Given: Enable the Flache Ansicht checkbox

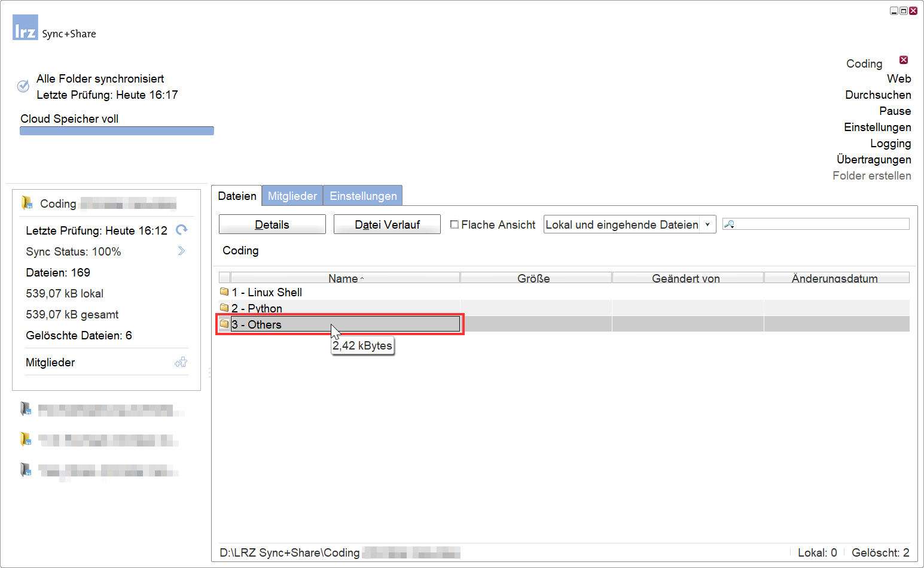Looking at the screenshot, I should 455,224.
